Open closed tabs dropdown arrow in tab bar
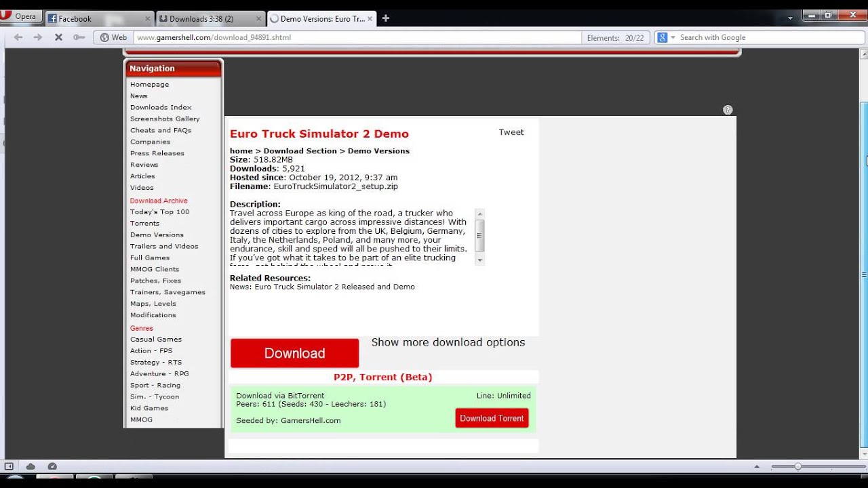 click(x=791, y=18)
